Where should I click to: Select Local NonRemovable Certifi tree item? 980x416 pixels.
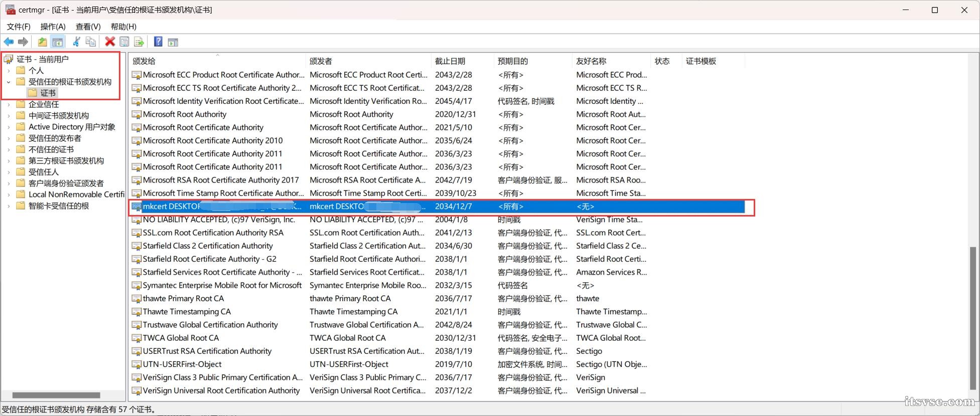(76, 194)
